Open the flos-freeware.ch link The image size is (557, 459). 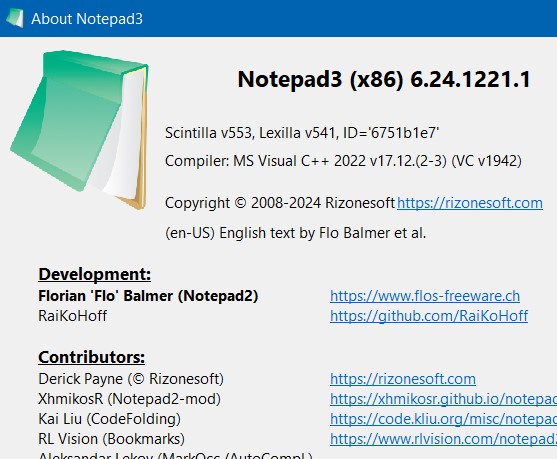point(425,296)
